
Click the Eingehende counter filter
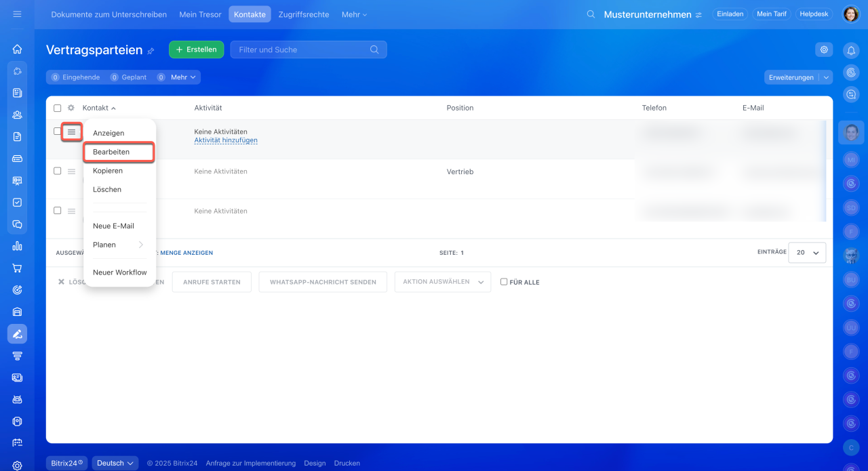[x=75, y=77]
